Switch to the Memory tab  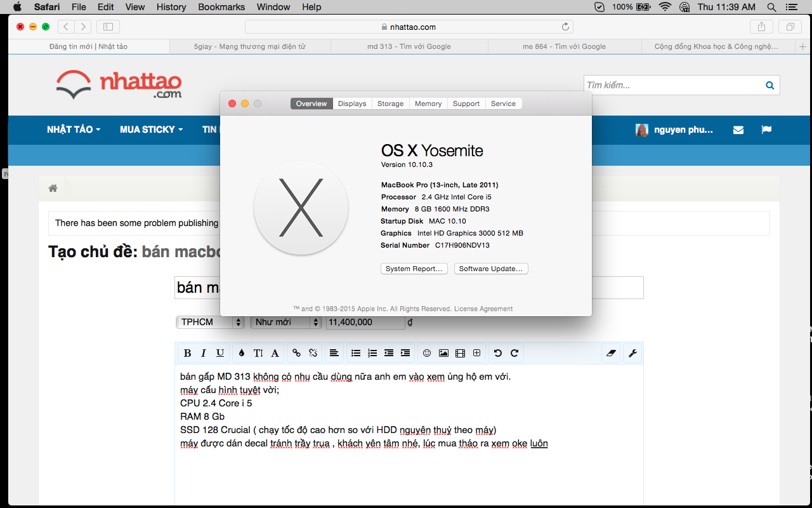[x=428, y=104]
